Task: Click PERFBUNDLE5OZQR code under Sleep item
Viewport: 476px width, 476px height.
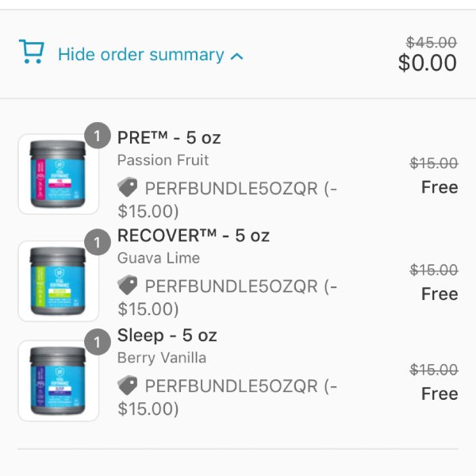Action: tap(232, 386)
